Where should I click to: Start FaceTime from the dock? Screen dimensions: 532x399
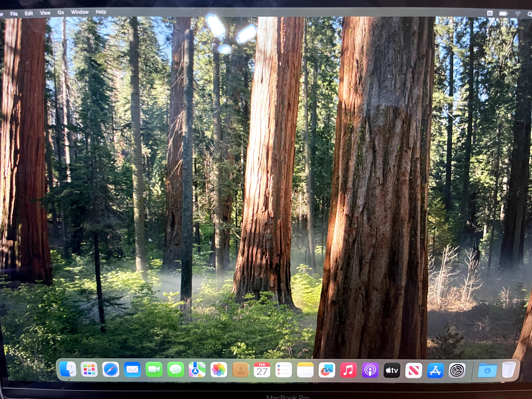click(154, 369)
